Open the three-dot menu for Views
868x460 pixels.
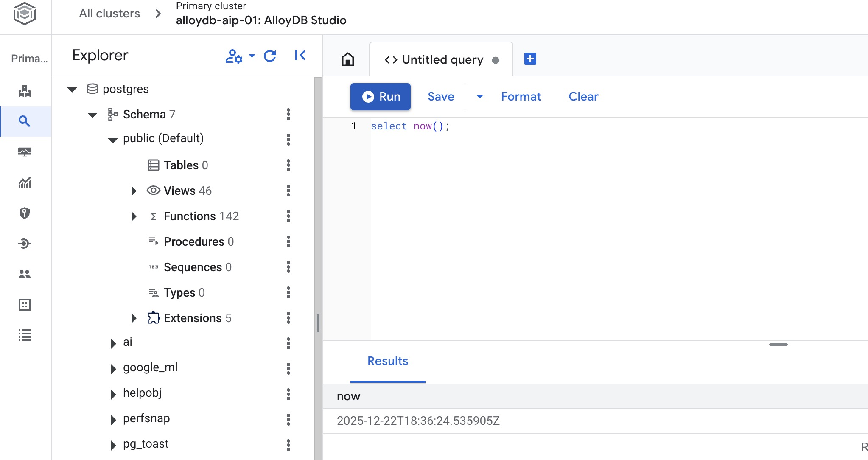288,191
